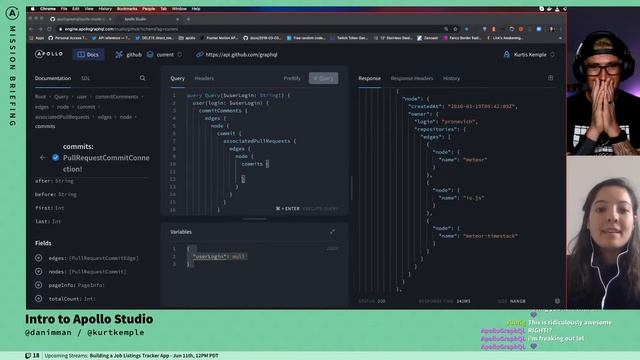Show more bookmarks with overflow chevron
640x360 pixels.
pyautogui.click(x=560, y=38)
